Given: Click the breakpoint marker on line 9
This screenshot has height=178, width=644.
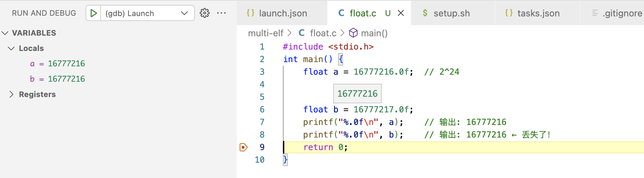Looking at the screenshot, I should (243, 147).
